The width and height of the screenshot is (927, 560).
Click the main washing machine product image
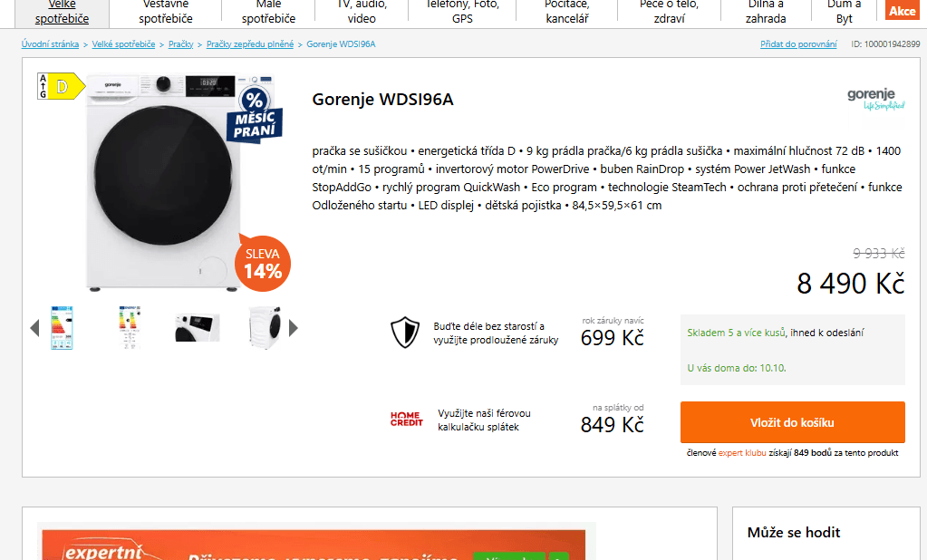point(164,182)
